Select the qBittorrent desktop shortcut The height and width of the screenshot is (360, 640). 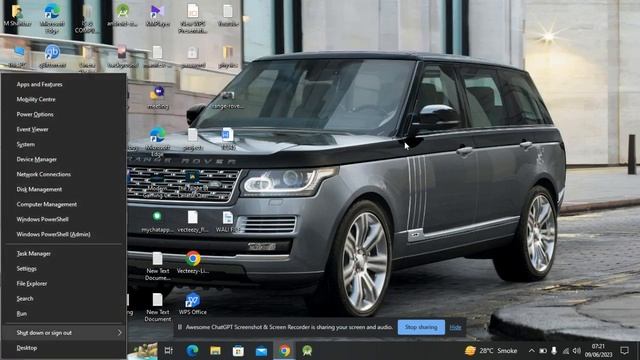pyautogui.click(x=52, y=56)
